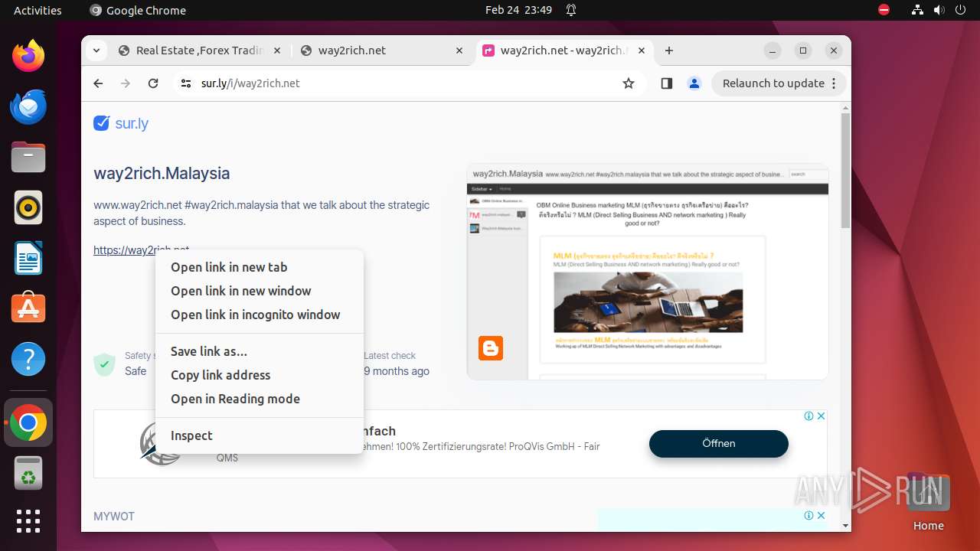View site information icon in address bar

tap(186, 83)
